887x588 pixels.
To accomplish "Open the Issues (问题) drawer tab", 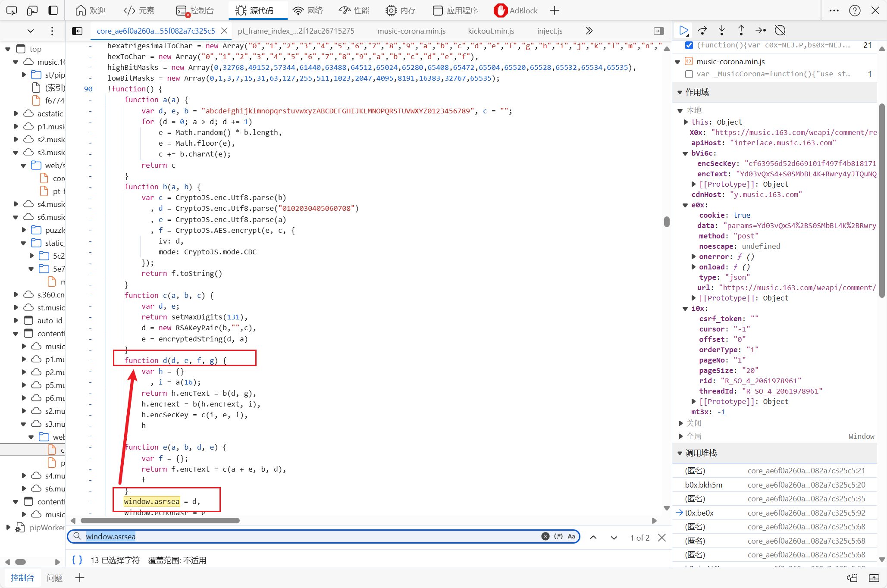I will [55, 578].
